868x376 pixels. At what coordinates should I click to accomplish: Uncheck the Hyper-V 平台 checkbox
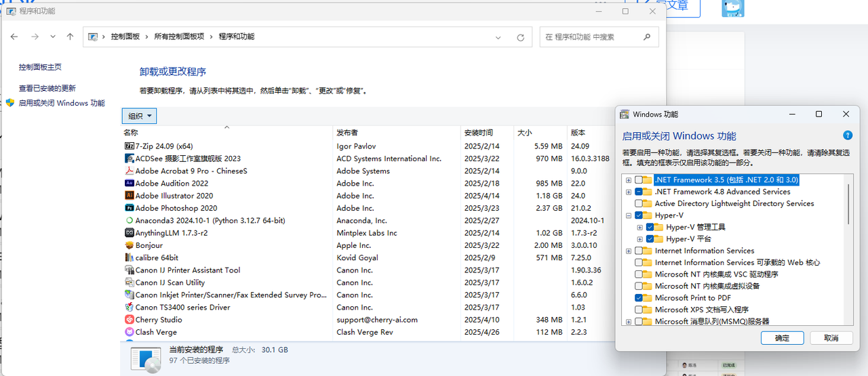point(650,239)
